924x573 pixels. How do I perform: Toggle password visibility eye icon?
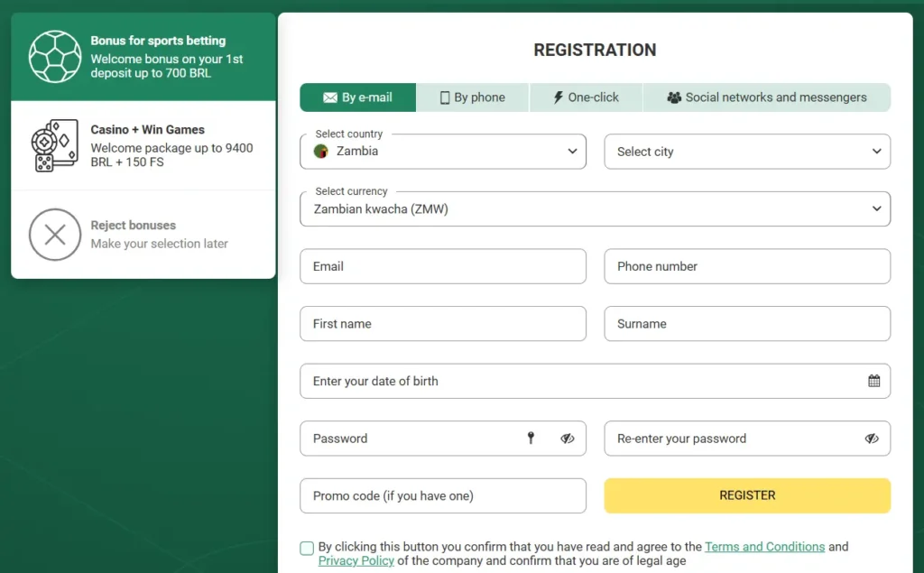point(567,439)
